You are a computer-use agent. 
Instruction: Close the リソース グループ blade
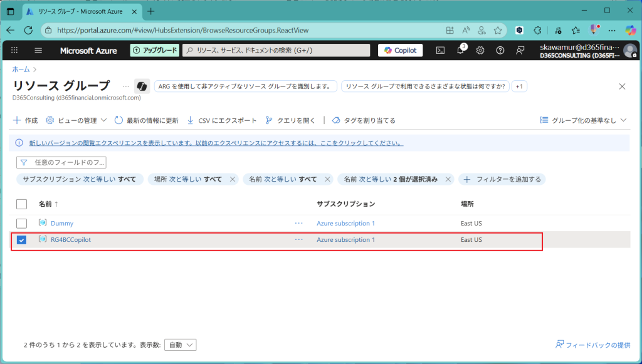tap(622, 86)
